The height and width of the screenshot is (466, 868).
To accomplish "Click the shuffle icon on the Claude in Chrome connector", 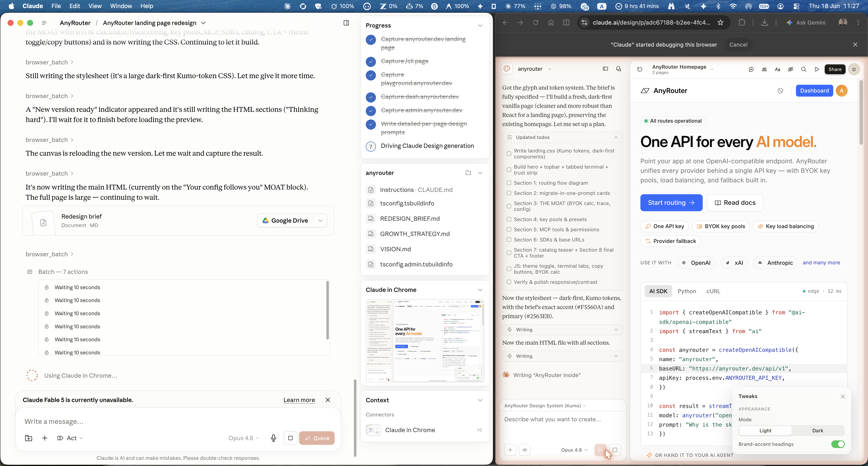I will [480, 430].
